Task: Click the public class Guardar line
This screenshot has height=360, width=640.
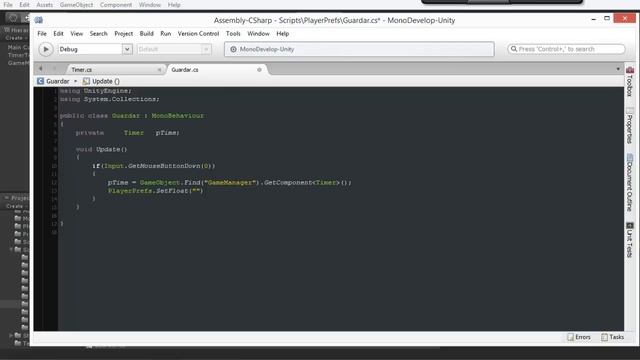Action: 131,116
